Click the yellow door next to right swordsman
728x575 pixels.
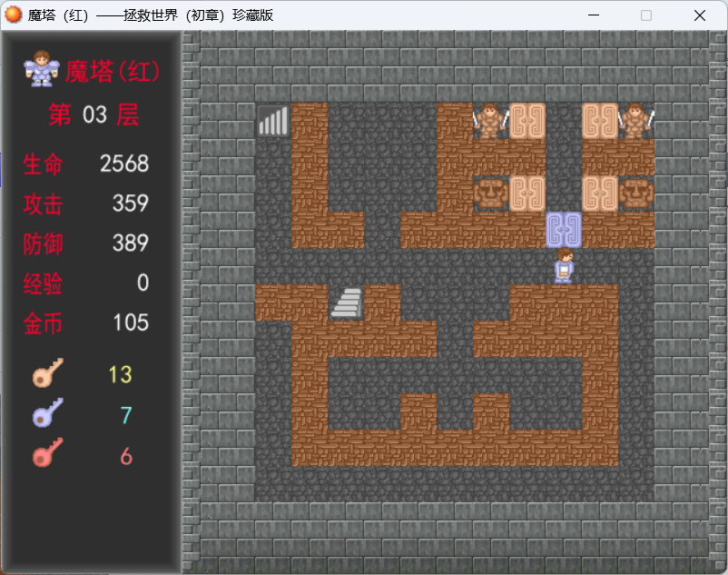pos(599,121)
